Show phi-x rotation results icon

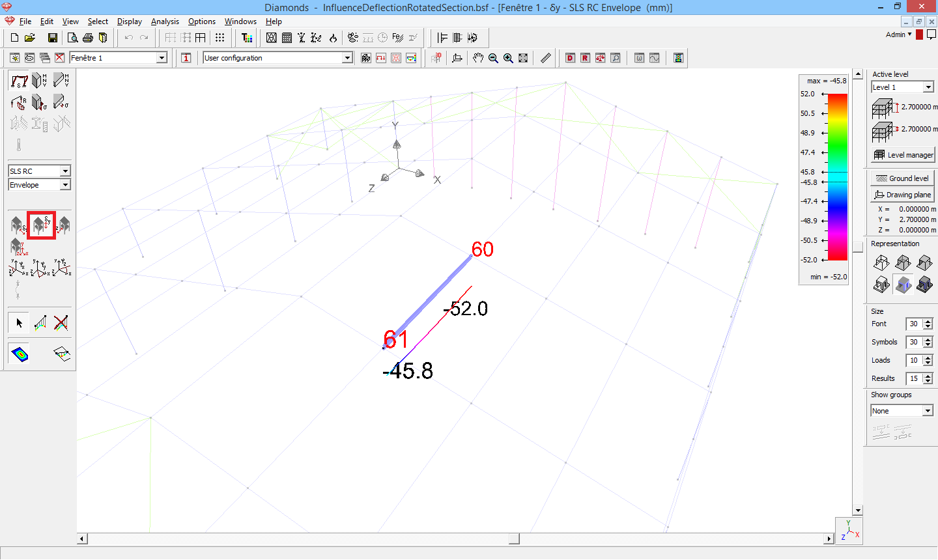tap(18, 268)
